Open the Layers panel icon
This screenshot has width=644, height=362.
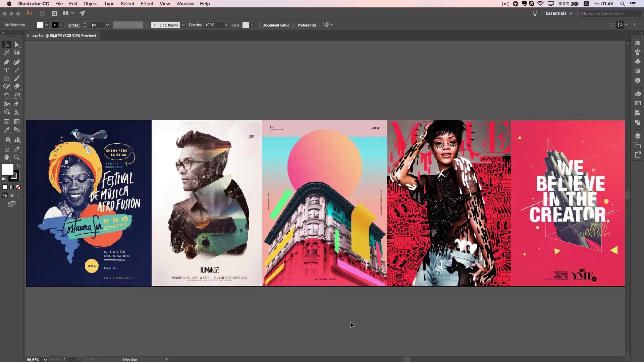click(638, 136)
